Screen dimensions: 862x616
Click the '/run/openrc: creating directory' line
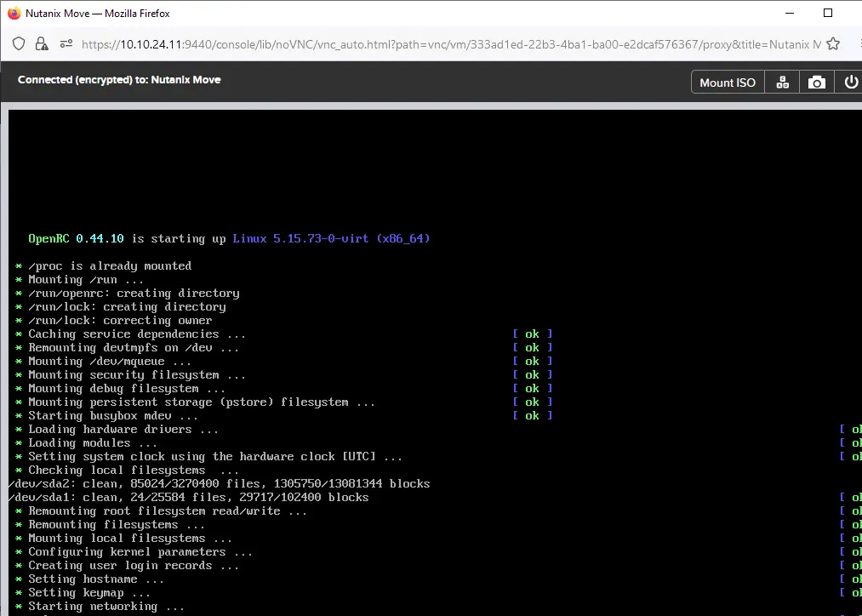click(x=134, y=293)
